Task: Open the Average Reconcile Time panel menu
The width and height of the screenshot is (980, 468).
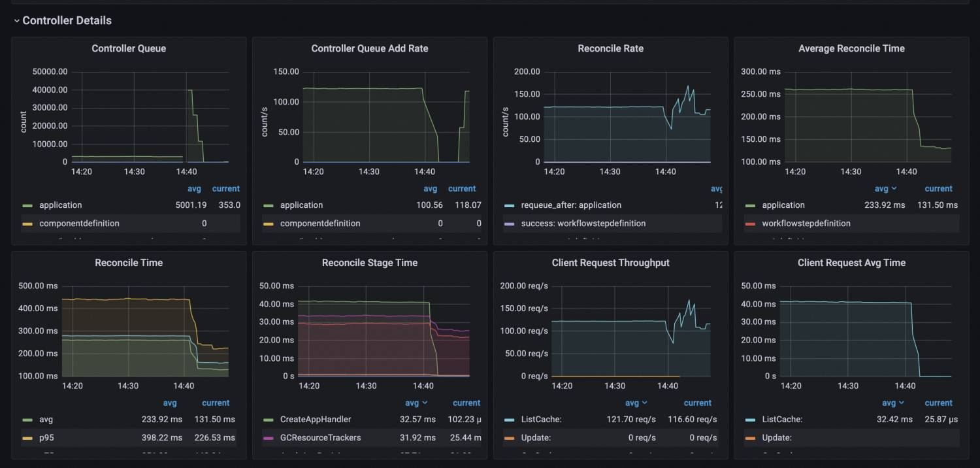Action: click(x=851, y=48)
